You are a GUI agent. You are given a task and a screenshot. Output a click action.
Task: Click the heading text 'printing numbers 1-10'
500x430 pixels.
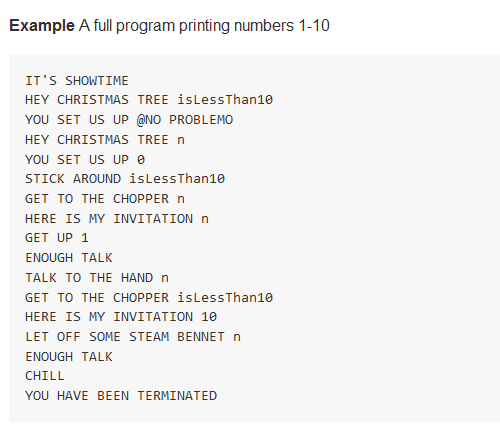click(x=254, y=26)
